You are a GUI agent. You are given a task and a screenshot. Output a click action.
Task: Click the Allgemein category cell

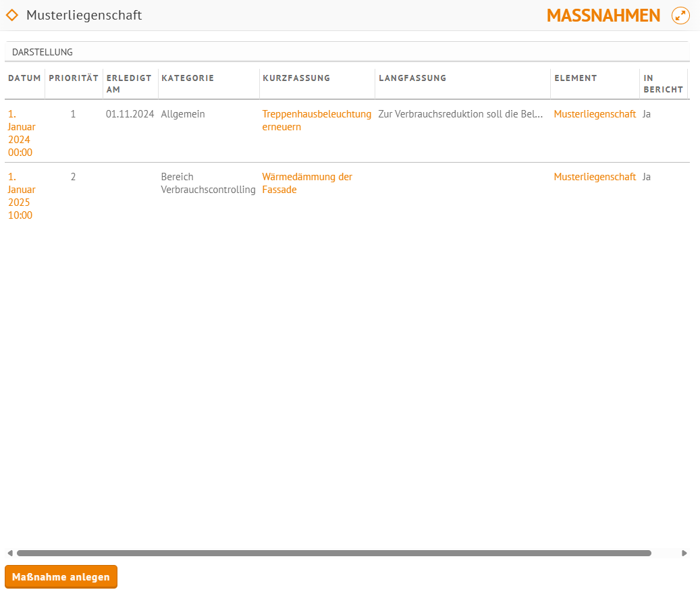tap(183, 114)
